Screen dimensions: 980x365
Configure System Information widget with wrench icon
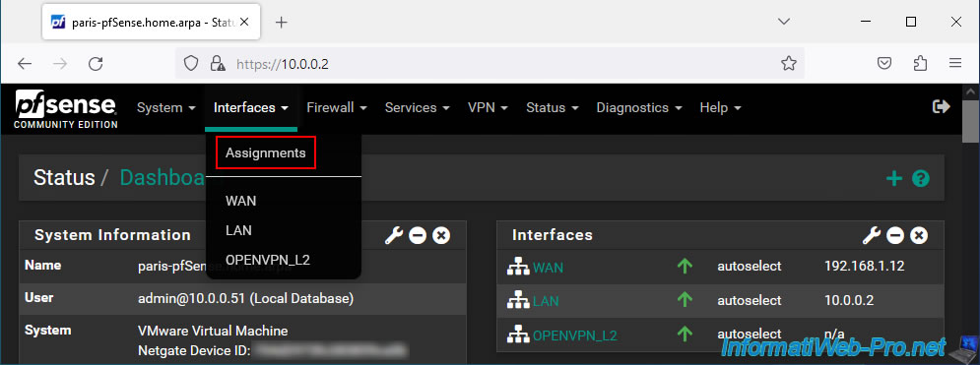394,235
